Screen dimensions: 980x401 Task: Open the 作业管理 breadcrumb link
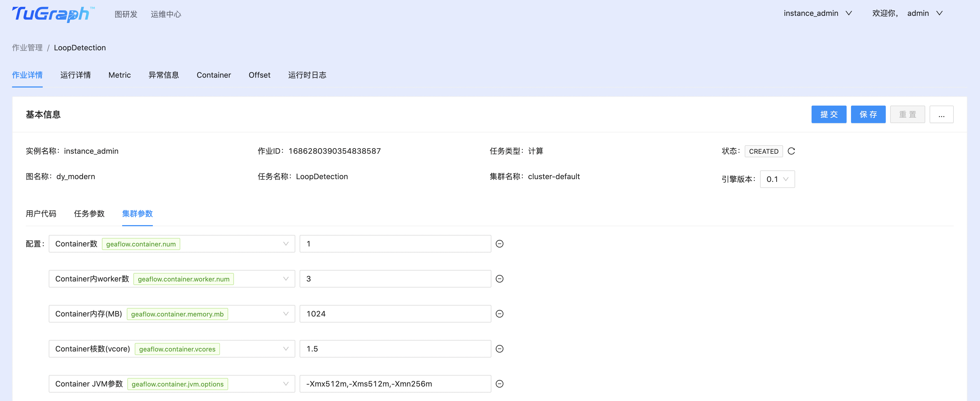[27, 48]
